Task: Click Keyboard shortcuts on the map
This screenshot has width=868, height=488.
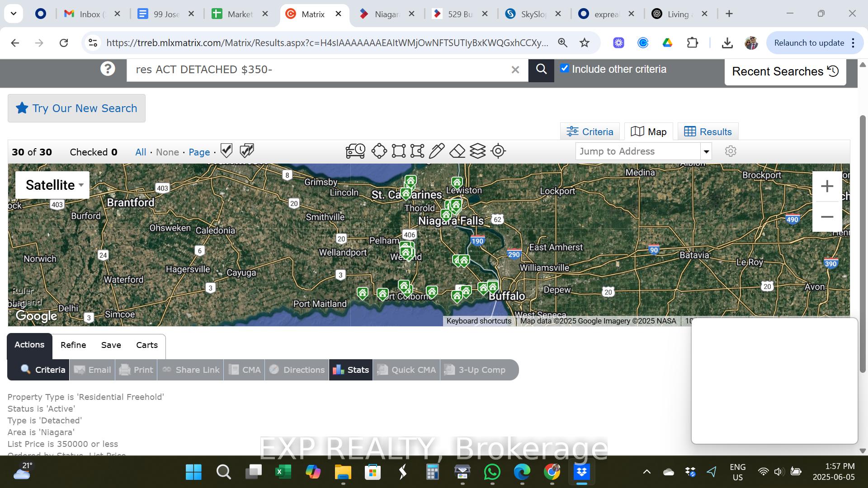Action: click(x=479, y=321)
